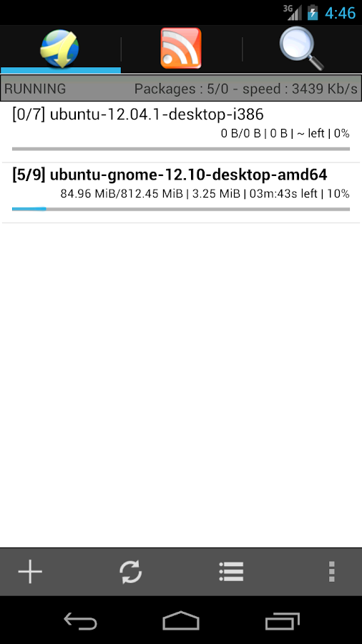This screenshot has width=362, height=644.
Task: Switch to the orange RSS feed tab
Action: coord(181,48)
